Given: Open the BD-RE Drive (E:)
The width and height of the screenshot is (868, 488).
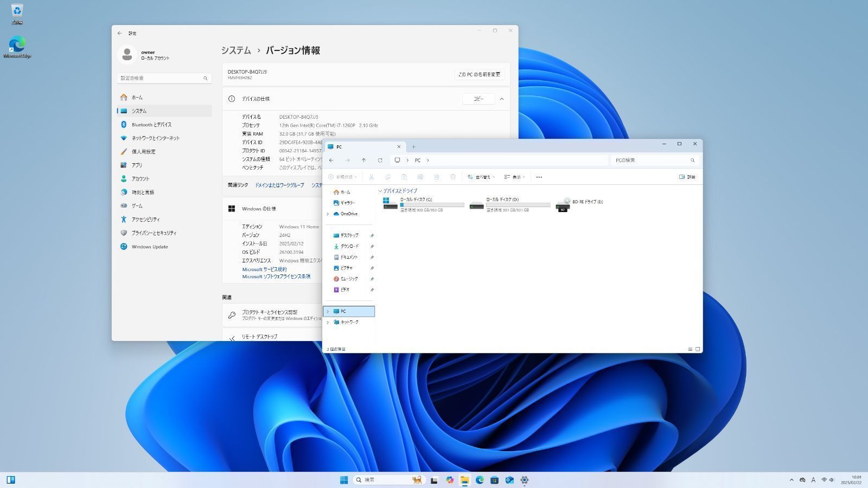Looking at the screenshot, I should (x=579, y=204).
